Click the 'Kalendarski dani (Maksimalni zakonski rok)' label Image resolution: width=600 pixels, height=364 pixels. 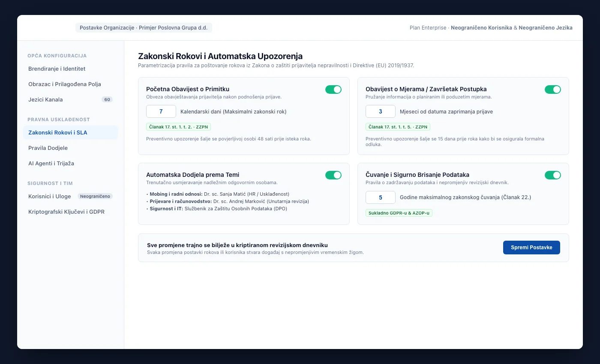point(234,112)
